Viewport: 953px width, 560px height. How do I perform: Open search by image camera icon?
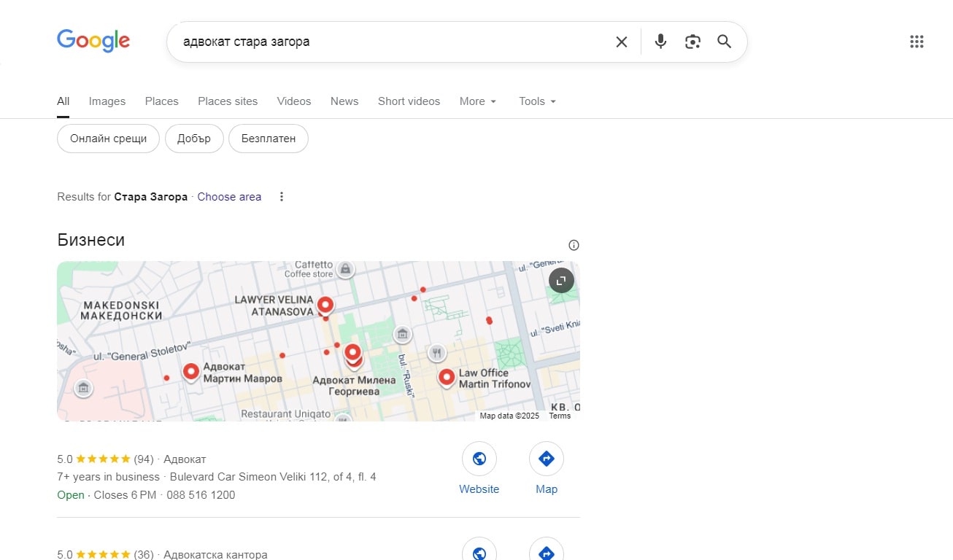click(692, 42)
